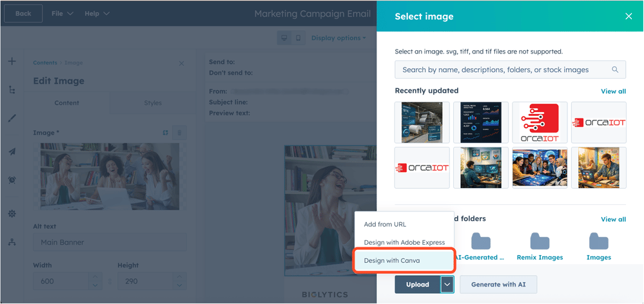The width and height of the screenshot is (644, 304).
Task: Select the pencil design icon in the sidebar
Action: coord(12,119)
